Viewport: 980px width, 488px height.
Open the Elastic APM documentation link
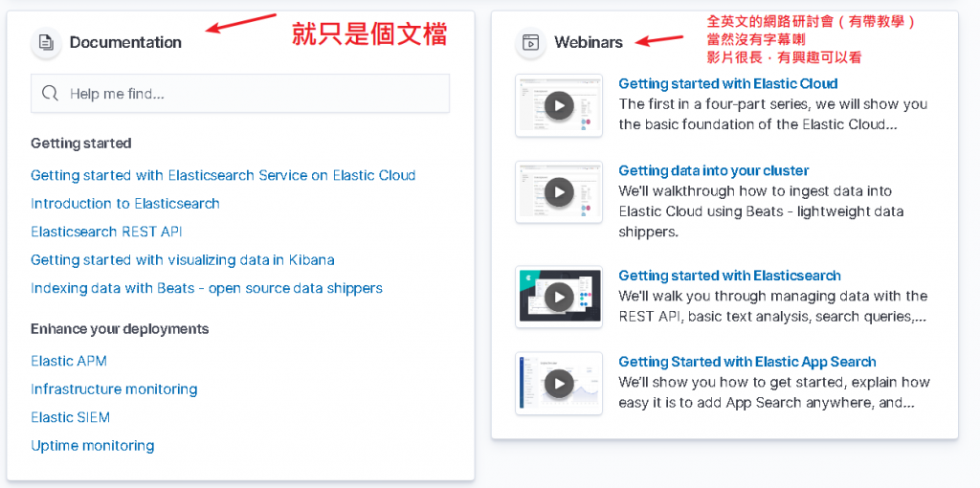click(x=69, y=361)
